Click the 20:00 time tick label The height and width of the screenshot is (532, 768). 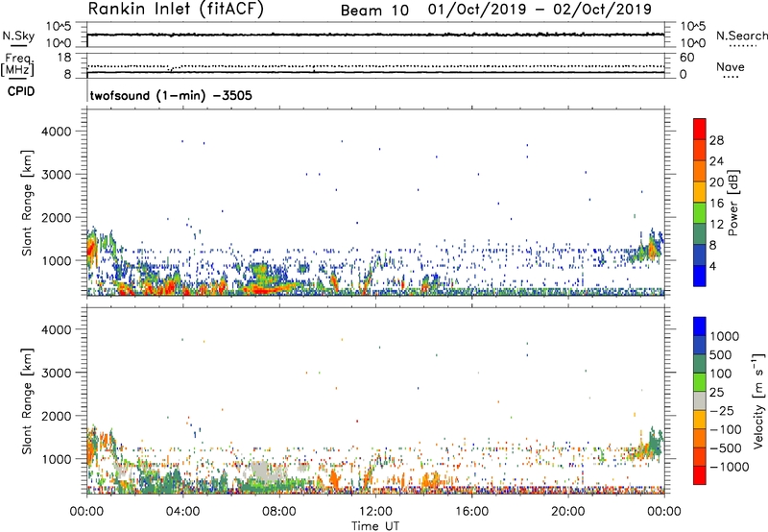[567, 512]
